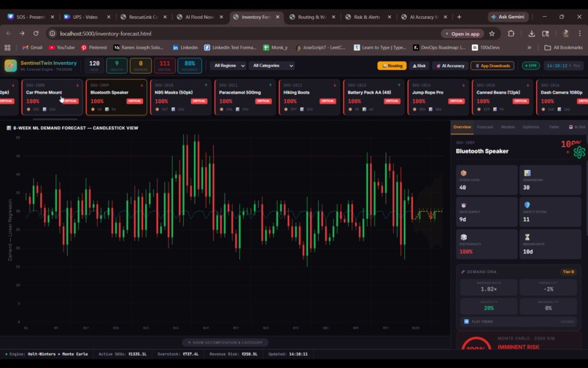
Task: Click the Flat Trend indicator row
Action: pos(519,322)
